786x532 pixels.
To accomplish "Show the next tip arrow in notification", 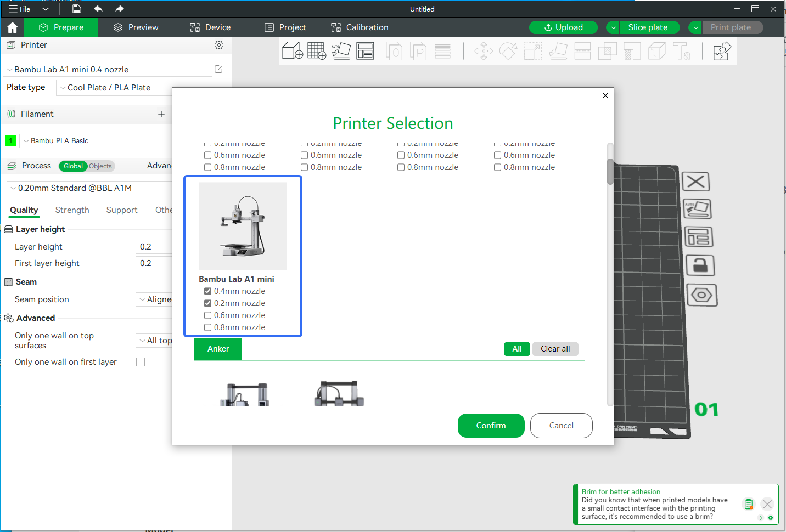I will (x=761, y=518).
